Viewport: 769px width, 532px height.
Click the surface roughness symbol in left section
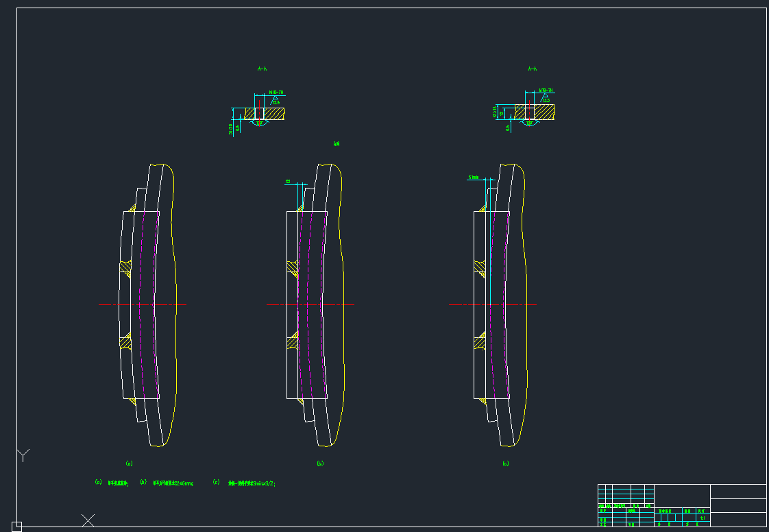[275, 99]
